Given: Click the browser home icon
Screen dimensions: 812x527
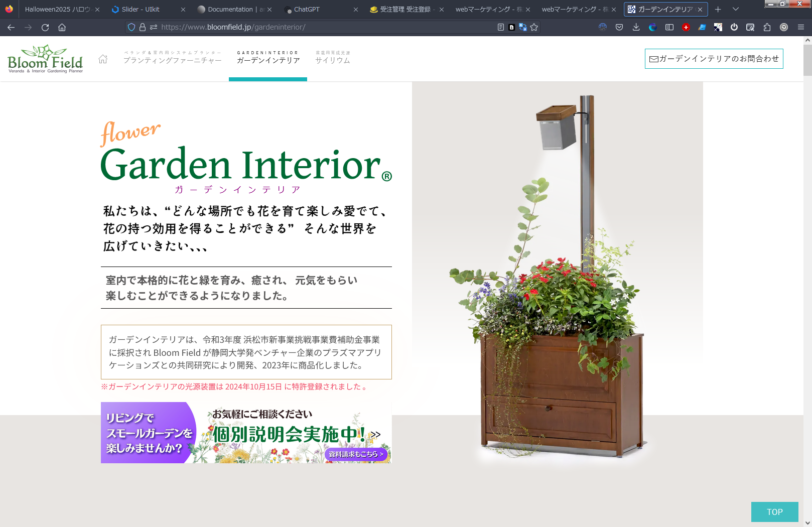Looking at the screenshot, I should click(62, 27).
